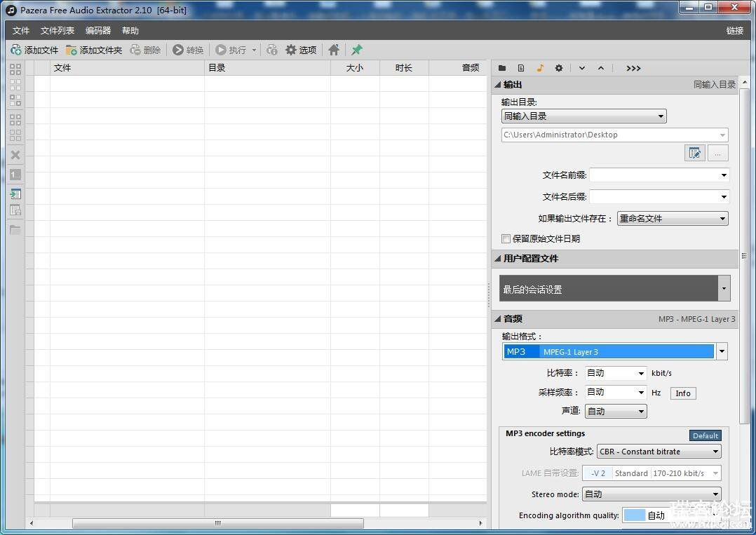
Task: Open the 文件 menu
Action: point(21,31)
